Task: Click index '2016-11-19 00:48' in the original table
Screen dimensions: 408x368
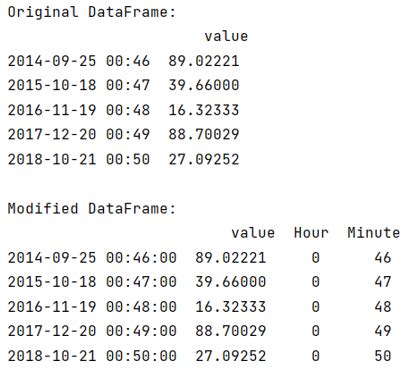Action: [x=79, y=110]
